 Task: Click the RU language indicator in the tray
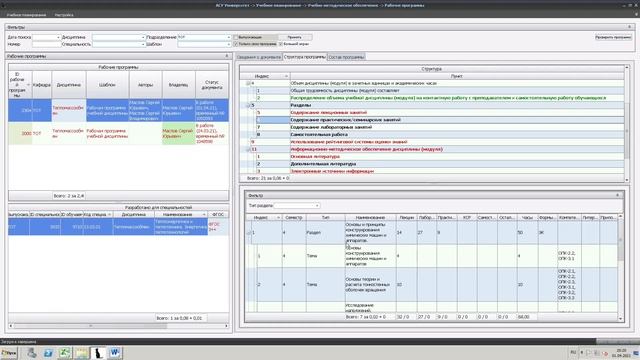(x=573, y=352)
